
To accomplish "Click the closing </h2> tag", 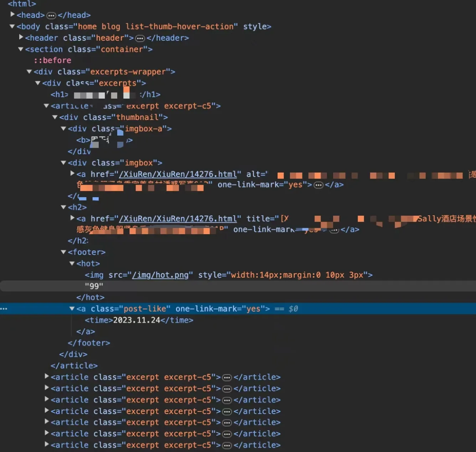I will (x=78, y=241).
